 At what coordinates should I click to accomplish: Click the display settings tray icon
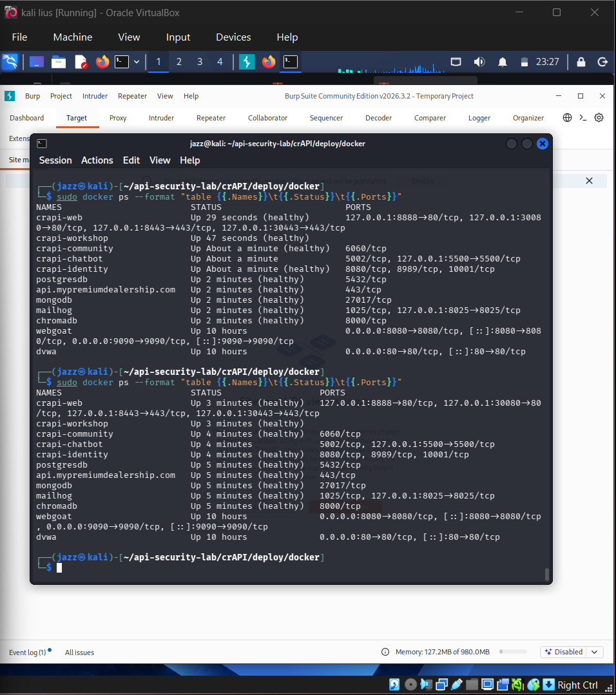click(x=456, y=62)
